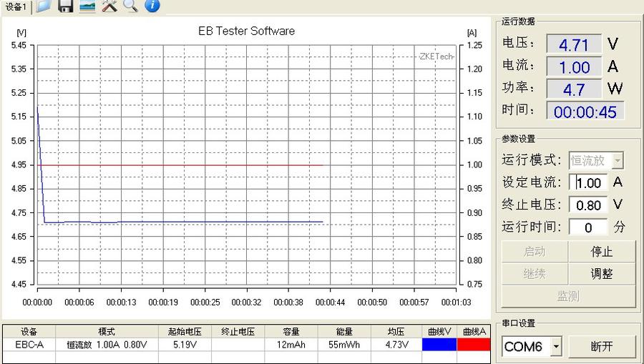
Task: Select the EBC-A device row
Action: pos(29,345)
